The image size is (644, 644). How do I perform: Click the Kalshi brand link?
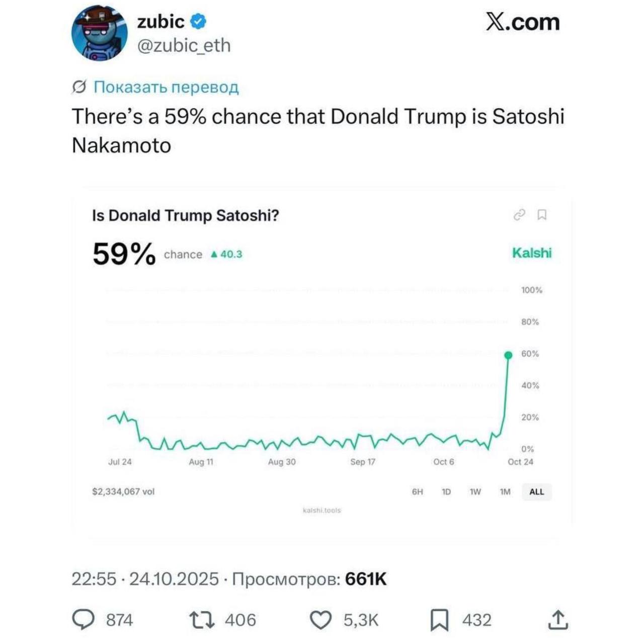point(531,253)
